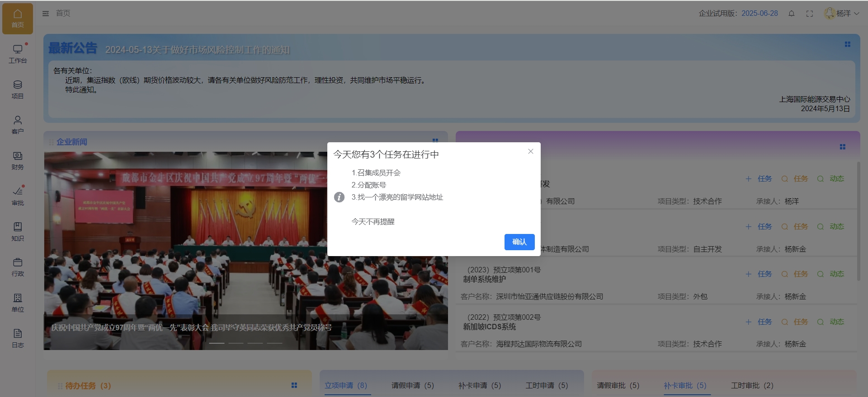This screenshot has height=397, width=868.
Task: Click the grid icon on 最新公告 panel
Action: coord(848,44)
